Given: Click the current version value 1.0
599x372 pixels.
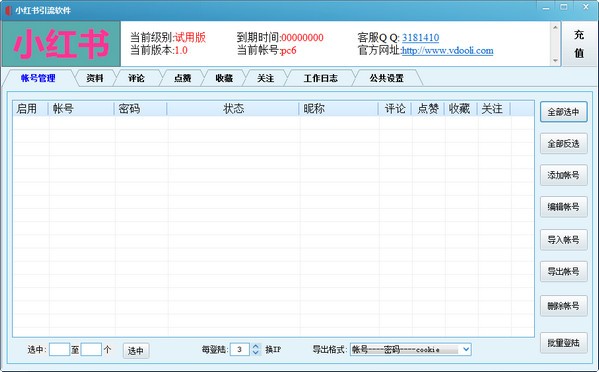Looking at the screenshot, I should [181, 50].
